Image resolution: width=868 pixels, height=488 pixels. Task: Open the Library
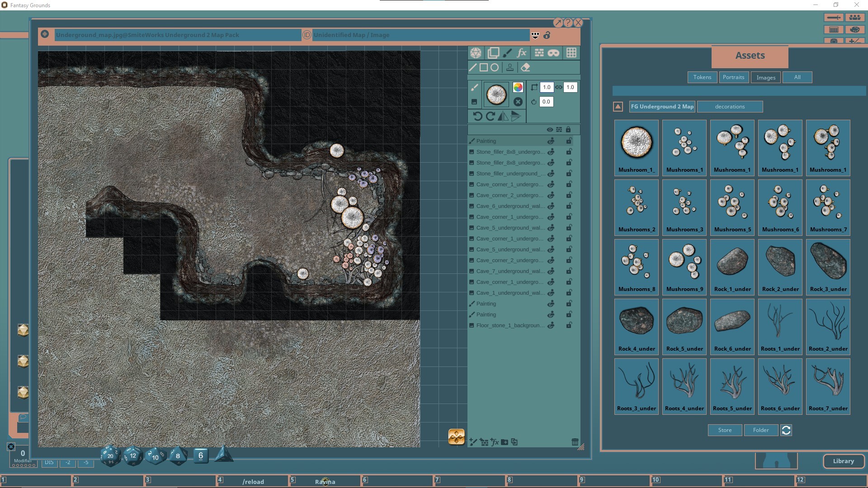coord(844,461)
